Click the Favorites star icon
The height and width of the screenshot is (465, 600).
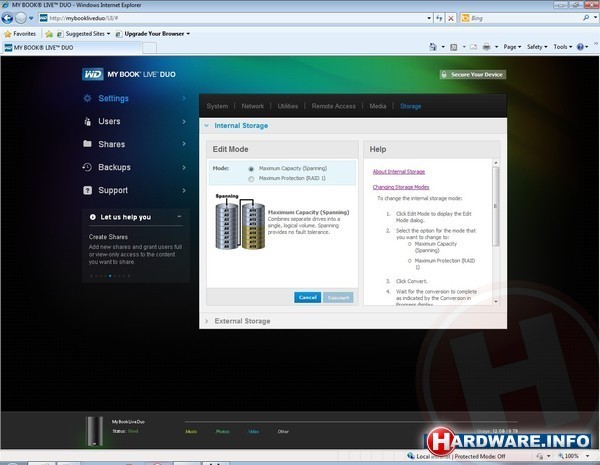[7, 34]
